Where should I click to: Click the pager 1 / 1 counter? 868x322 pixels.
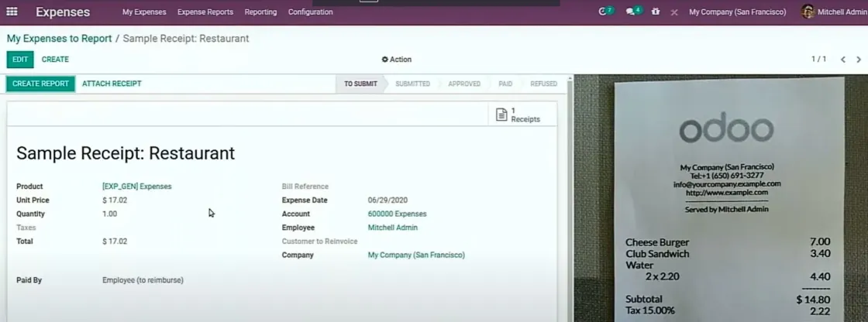coord(818,59)
